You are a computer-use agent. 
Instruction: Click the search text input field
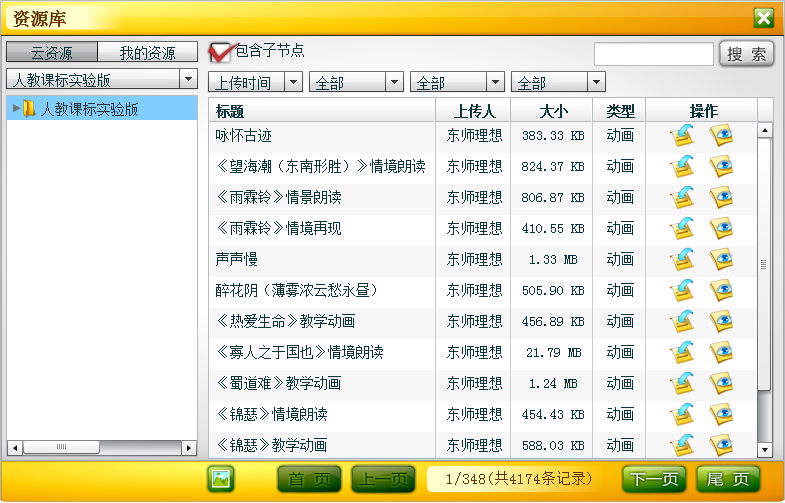[653, 54]
